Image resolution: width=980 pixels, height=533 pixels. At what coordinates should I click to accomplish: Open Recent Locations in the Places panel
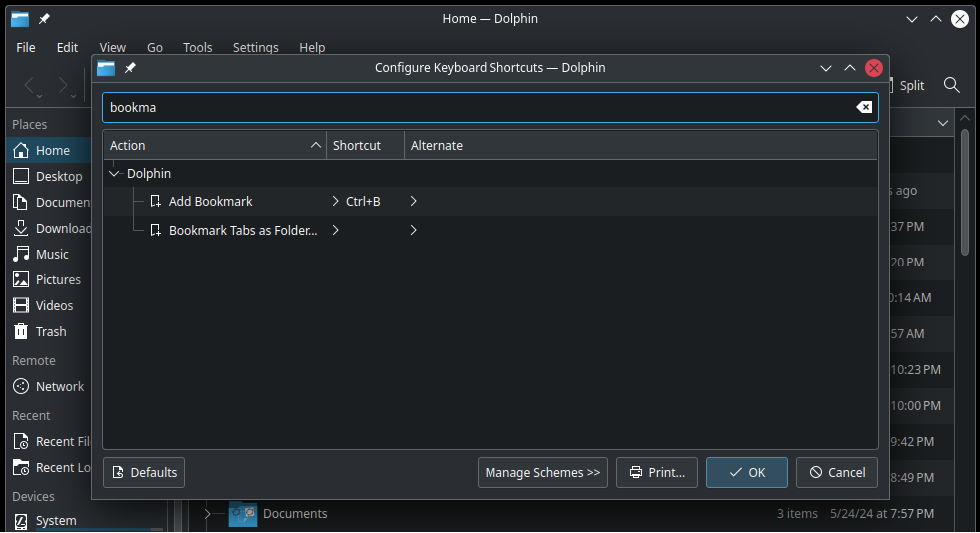click(49, 467)
